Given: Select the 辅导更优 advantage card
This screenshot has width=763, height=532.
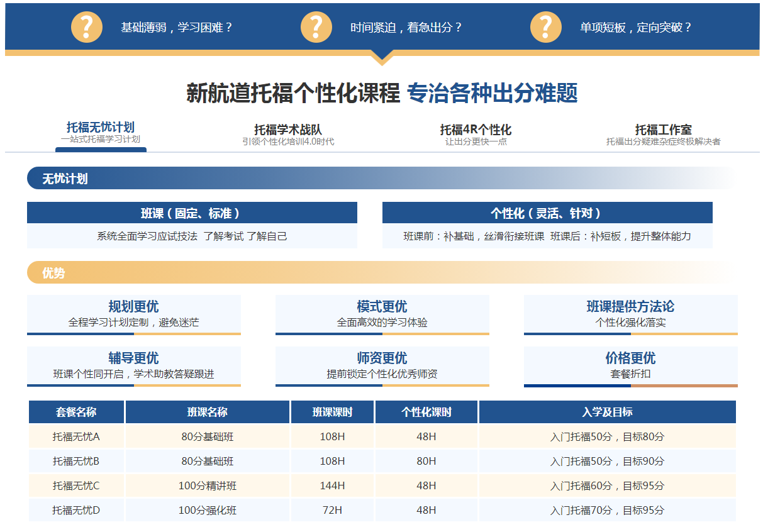Looking at the screenshot, I should pos(134,366).
